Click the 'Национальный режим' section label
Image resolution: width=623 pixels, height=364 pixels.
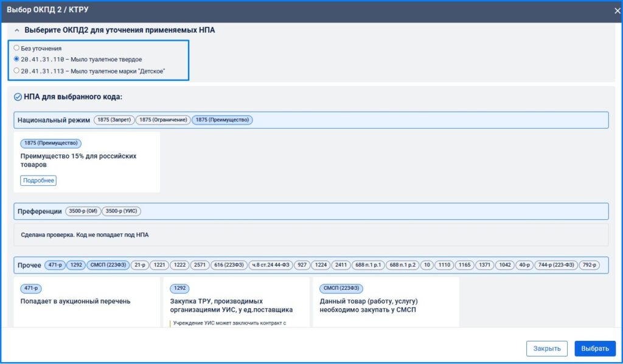tap(54, 120)
